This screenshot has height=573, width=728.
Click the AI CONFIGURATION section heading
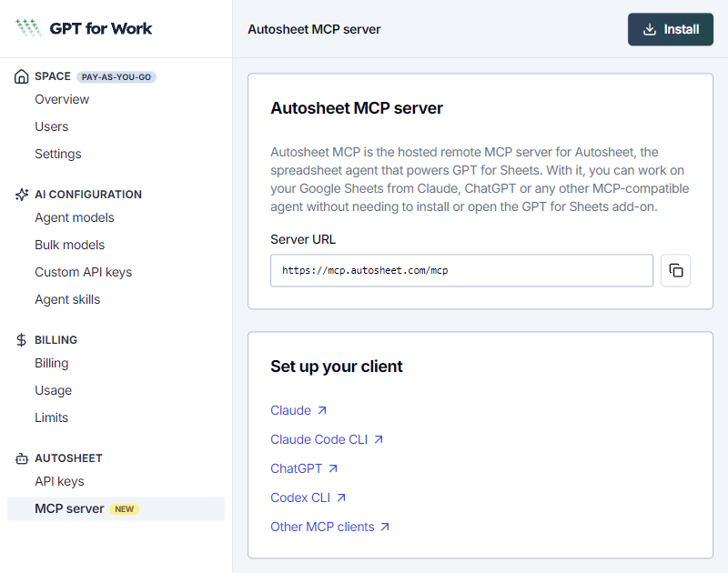88,195
